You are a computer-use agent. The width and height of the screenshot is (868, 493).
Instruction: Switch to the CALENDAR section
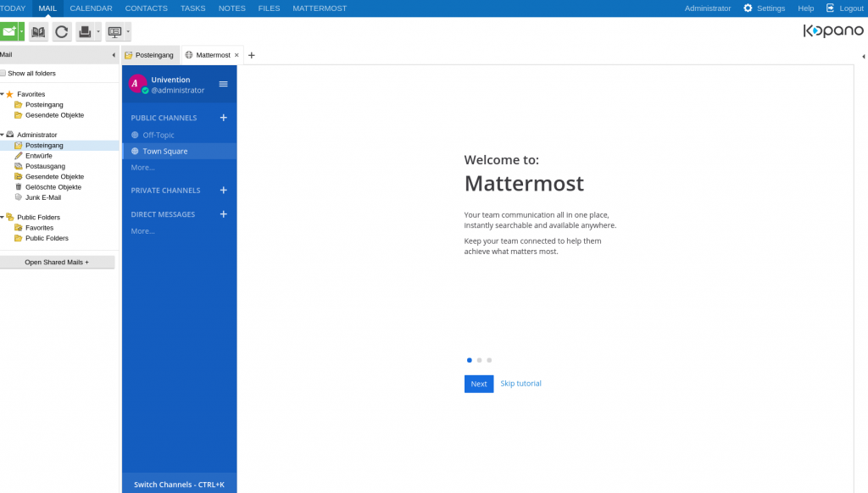[91, 8]
